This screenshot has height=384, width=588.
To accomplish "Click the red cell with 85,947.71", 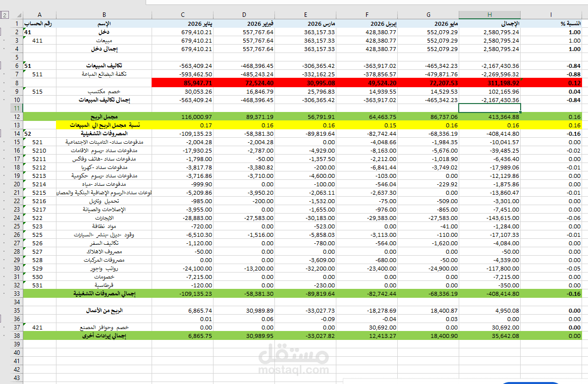I will (183, 83).
